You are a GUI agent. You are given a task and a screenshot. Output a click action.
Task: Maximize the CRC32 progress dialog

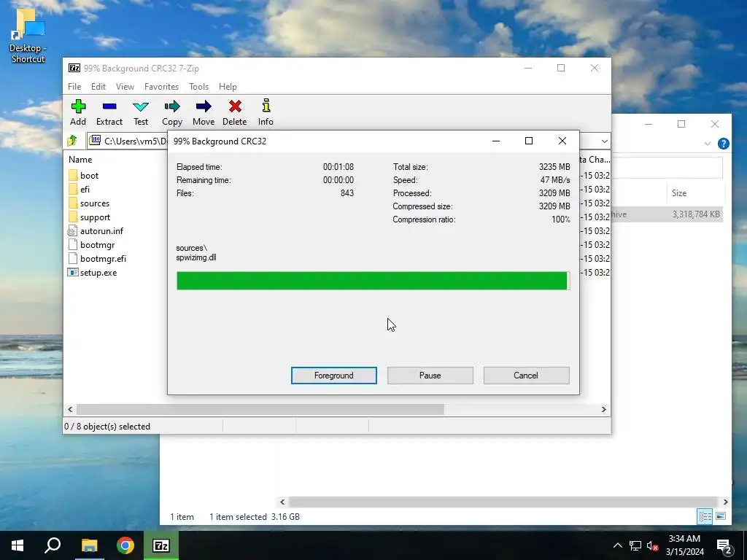pyautogui.click(x=529, y=141)
